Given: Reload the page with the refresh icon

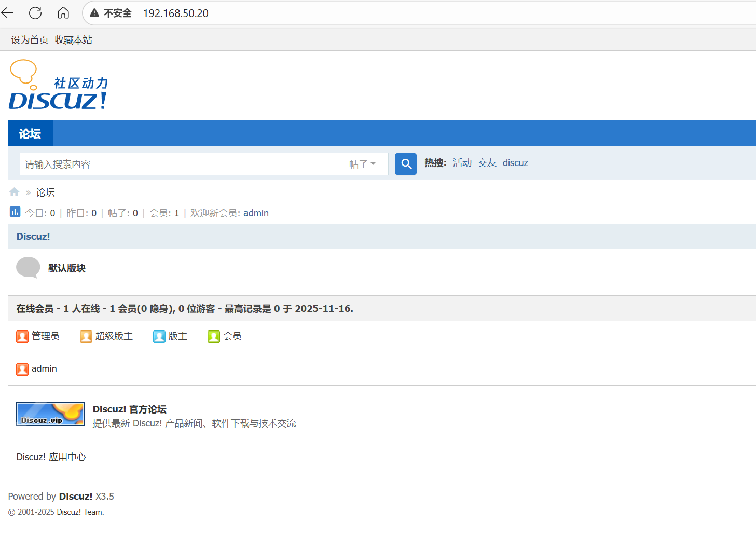Looking at the screenshot, I should coord(35,13).
